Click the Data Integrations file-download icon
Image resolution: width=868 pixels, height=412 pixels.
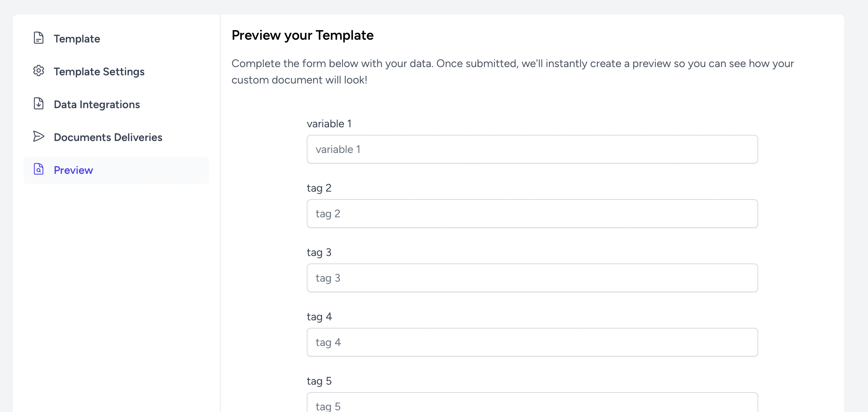pos(39,104)
